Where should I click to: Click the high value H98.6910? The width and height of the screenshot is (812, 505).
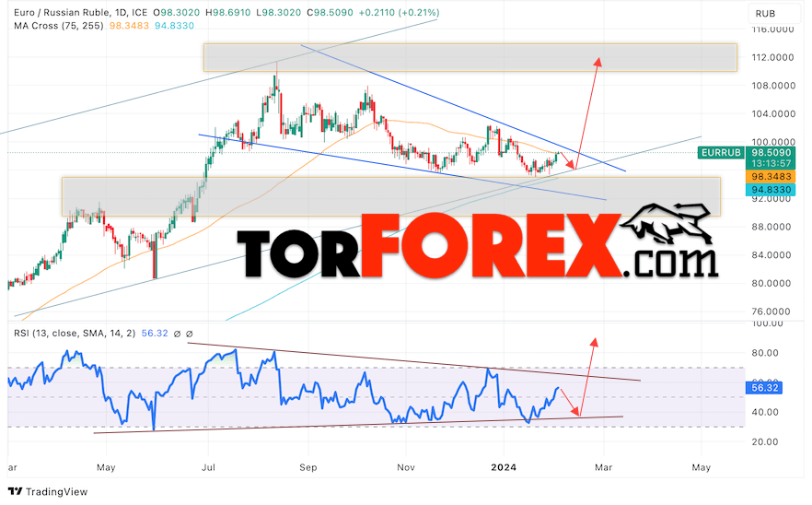[228, 12]
